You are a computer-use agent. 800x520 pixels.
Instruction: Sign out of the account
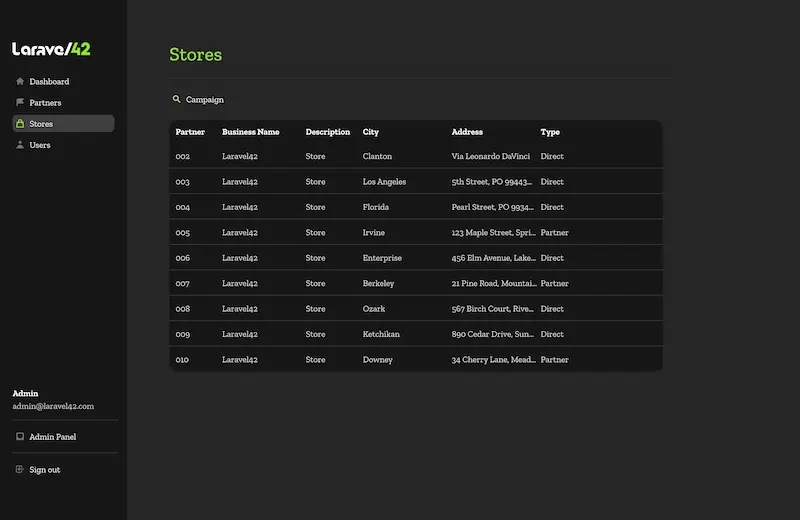click(x=44, y=469)
